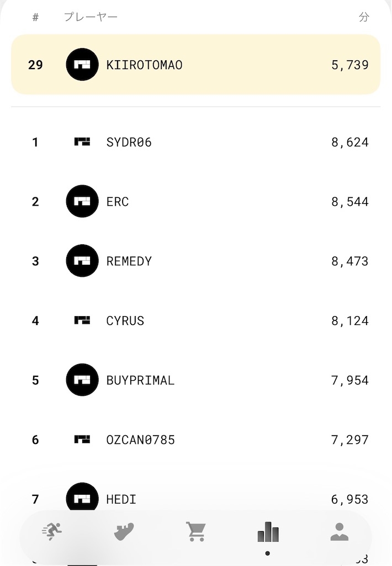Tap the logo icon beside CYRUS
This screenshot has width=392, height=566.
(x=82, y=320)
